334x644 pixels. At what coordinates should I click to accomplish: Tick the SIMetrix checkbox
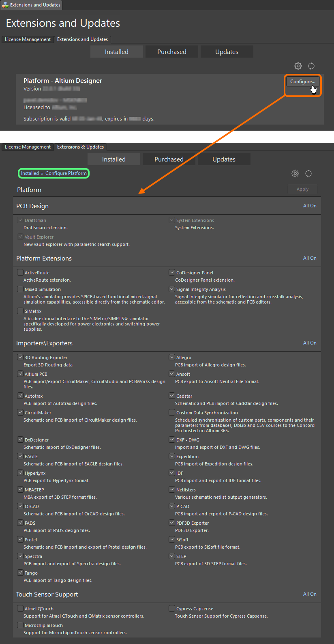(20, 311)
